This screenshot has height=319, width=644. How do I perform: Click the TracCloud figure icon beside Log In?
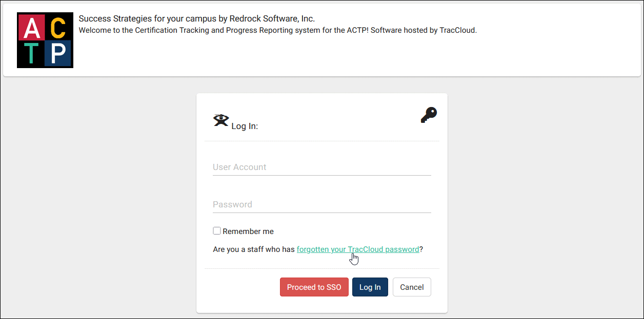coord(220,120)
